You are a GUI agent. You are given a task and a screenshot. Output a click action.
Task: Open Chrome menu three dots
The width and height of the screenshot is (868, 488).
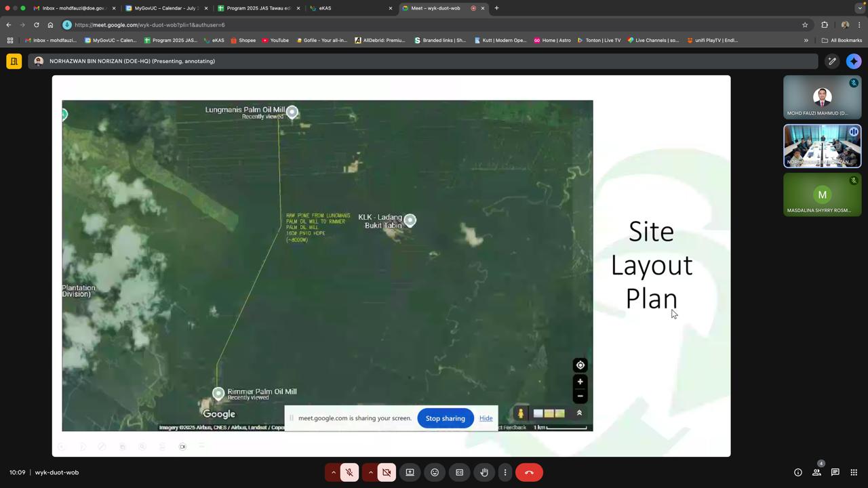coord(859,25)
